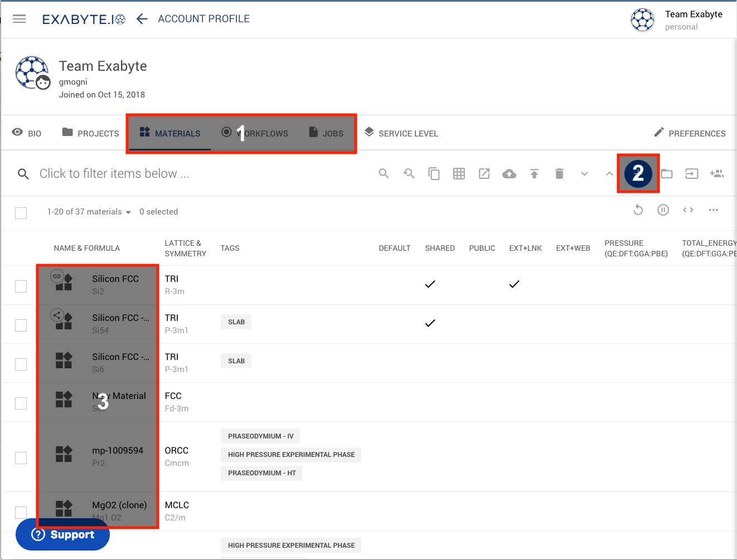Duplicate the selected materials using the copy icon
737x560 pixels.
pyautogui.click(x=434, y=173)
